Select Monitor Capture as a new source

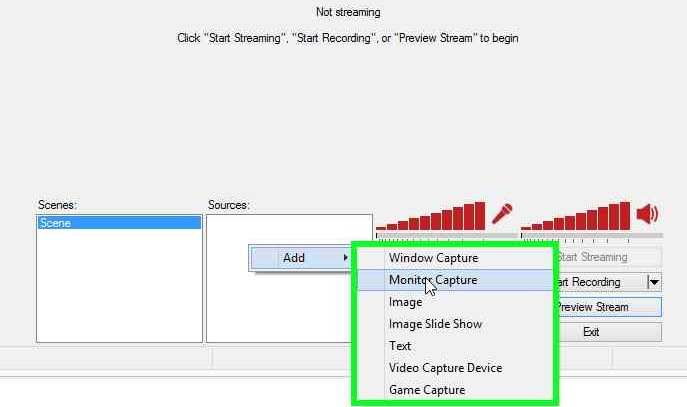click(x=433, y=280)
